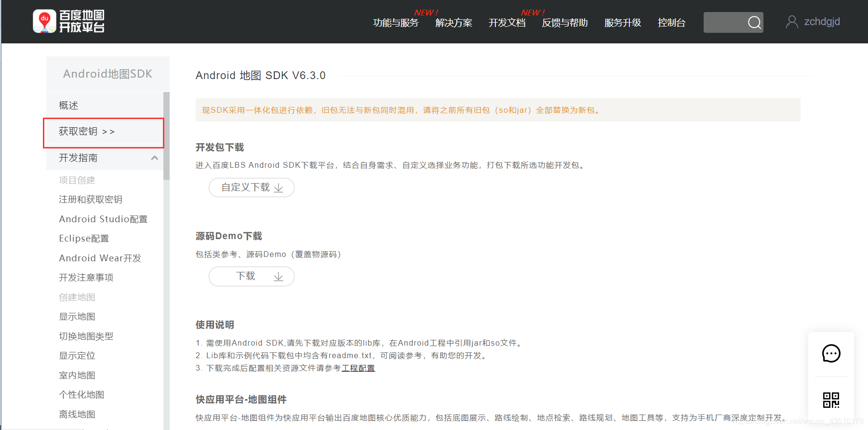Screen dimensions: 868x430
Task: Click the 源码Demo下载 heading
Action: click(229, 236)
